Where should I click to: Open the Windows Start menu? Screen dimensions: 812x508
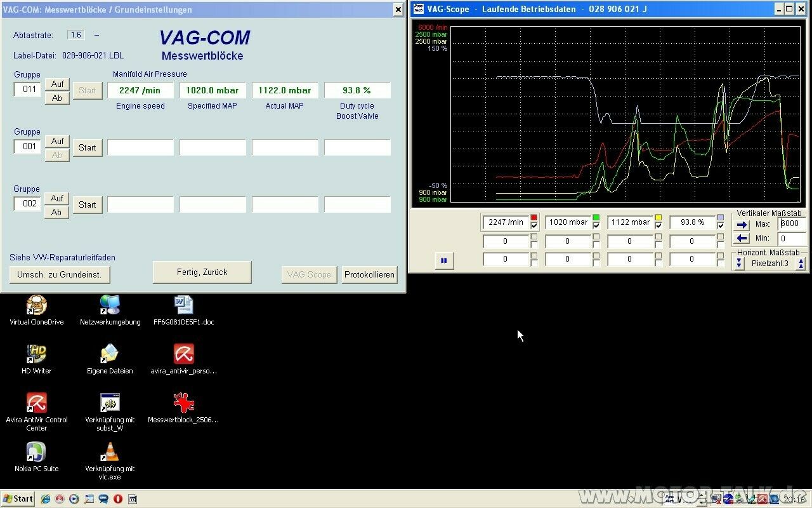coord(18,499)
